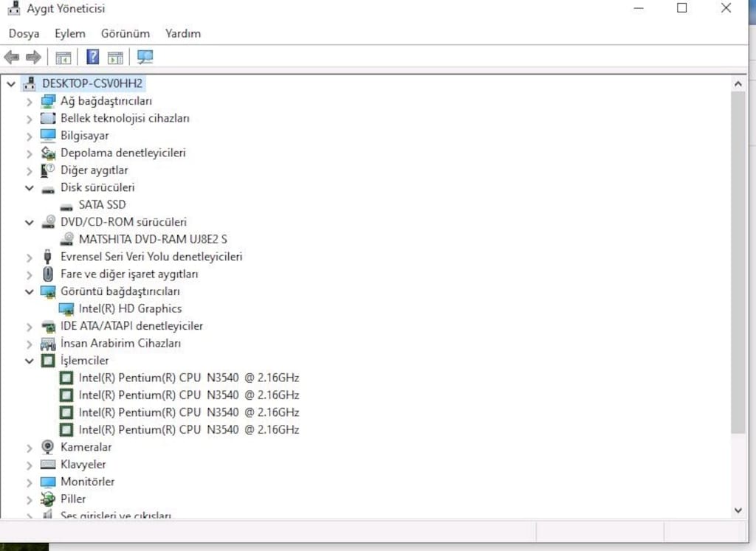Click the Fare ve diğer işaret aygıtları mouse icon
This screenshot has height=551, width=756.
coord(47,274)
